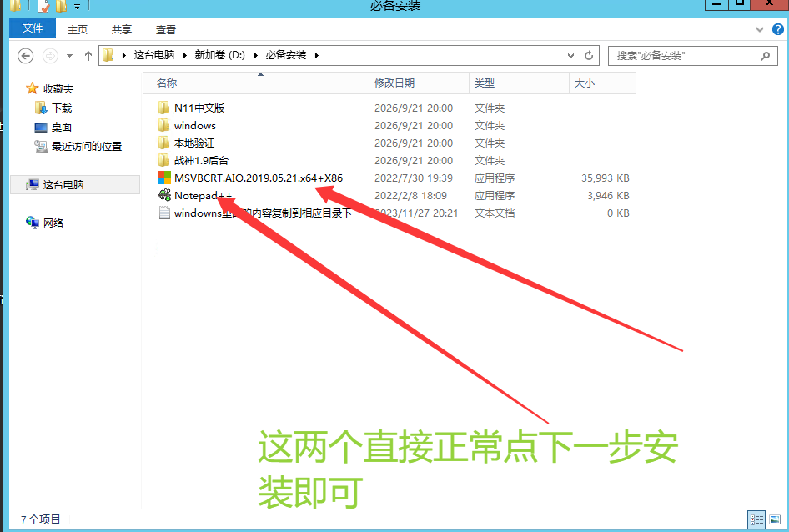The image size is (789, 532).
Task: Click the windows folder icon
Action: click(164, 125)
